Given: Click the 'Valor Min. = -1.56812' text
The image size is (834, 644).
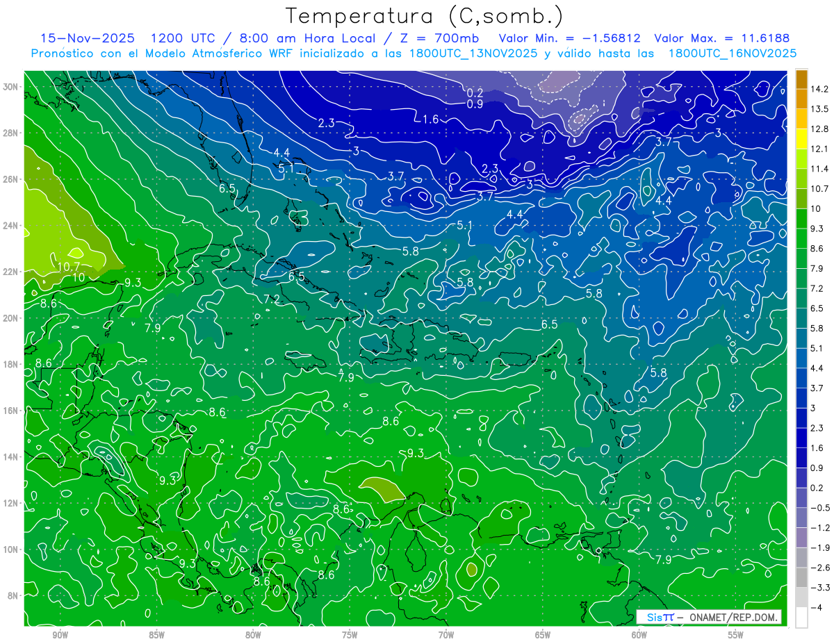Looking at the screenshot, I should [570, 38].
